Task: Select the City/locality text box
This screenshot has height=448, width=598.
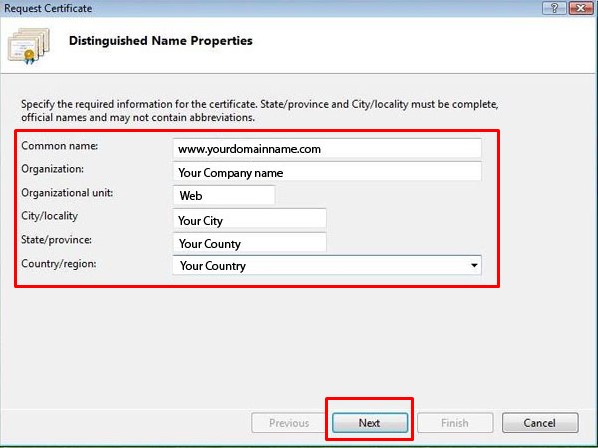Action: tap(249, 219)
